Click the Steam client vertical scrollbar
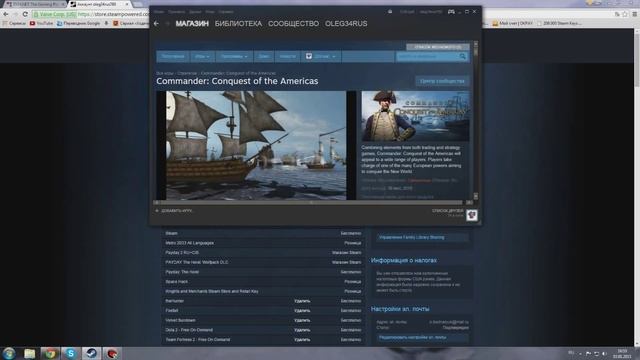Image resolution: width=640 pixels, height=360 pixels. point(476,120)
